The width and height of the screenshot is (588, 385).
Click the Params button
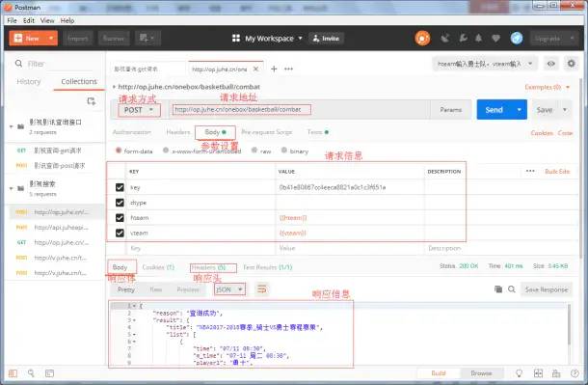tap(450, 110)
